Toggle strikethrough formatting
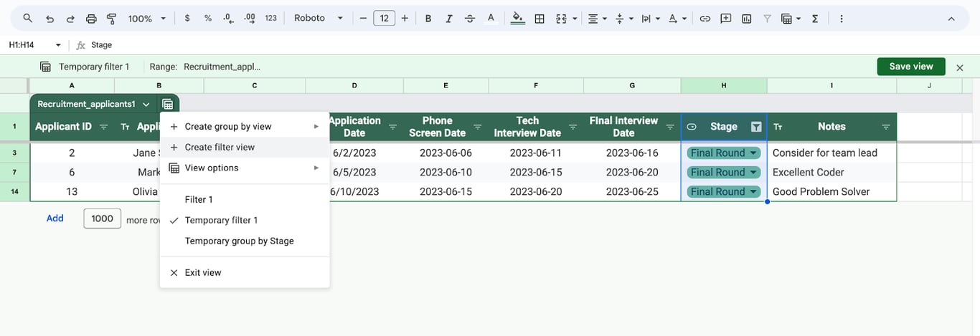This screenshot has height=336, width=980. pos(470,19)
